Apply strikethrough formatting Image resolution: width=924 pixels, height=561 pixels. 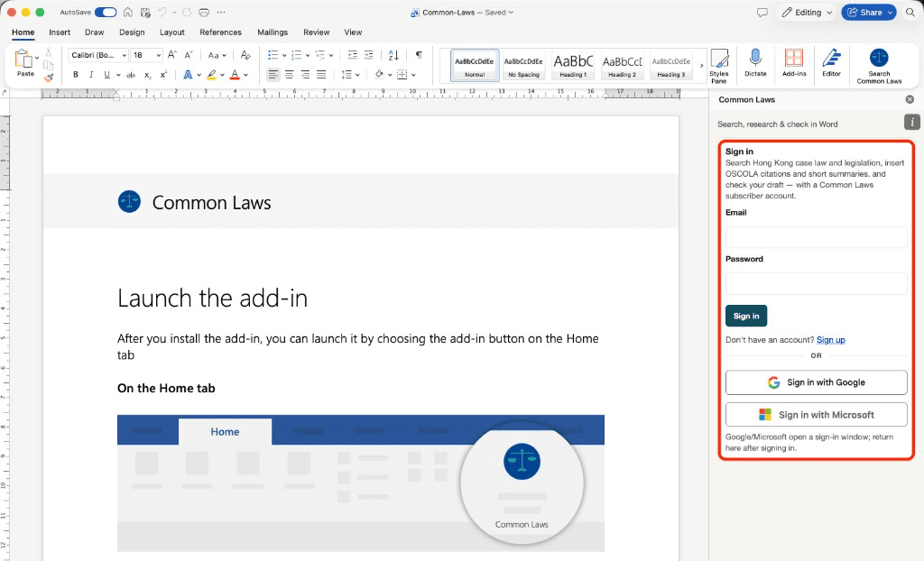[x=131, y=75]
